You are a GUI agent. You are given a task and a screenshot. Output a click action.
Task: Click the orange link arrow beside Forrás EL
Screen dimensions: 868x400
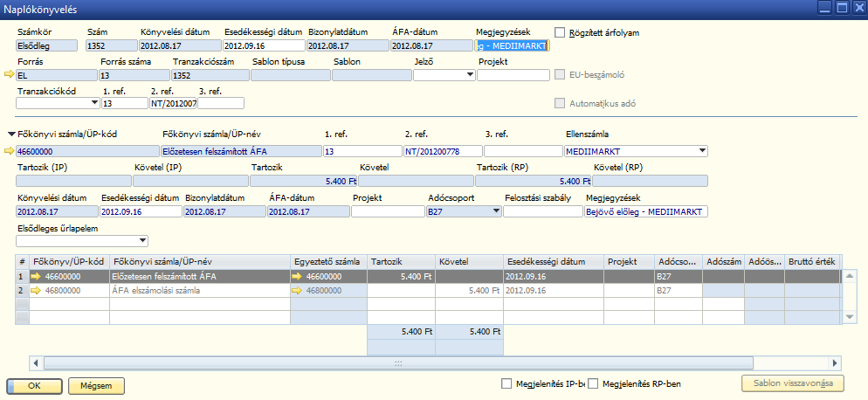10,74
